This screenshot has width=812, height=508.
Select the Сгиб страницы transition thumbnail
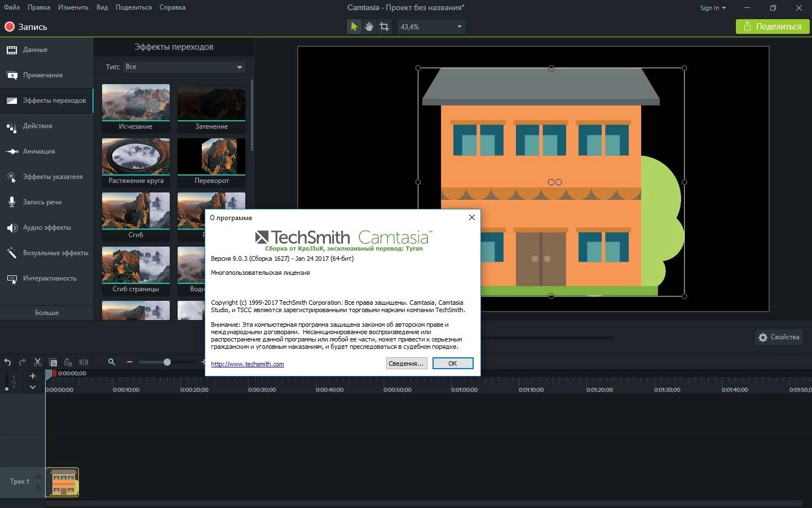136,270
